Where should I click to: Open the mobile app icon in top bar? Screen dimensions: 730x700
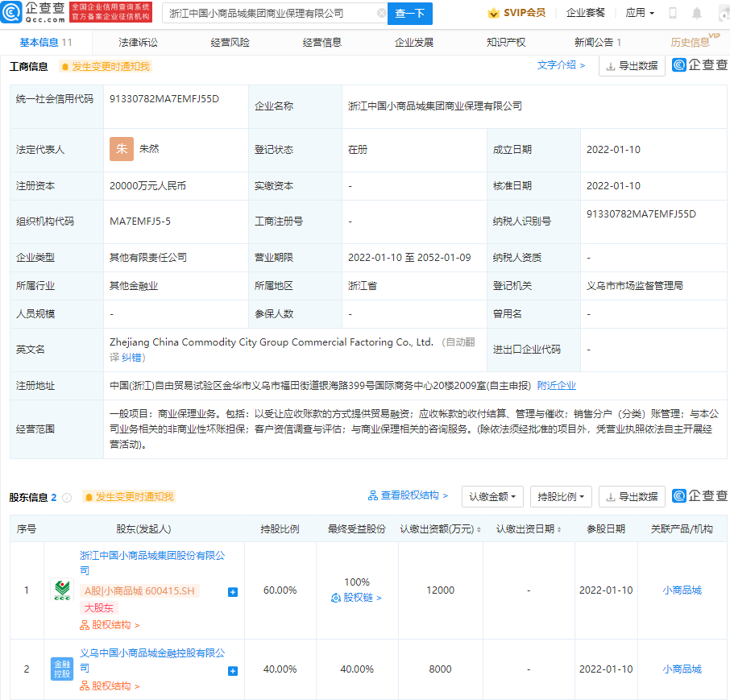click(x=673, y=13)
